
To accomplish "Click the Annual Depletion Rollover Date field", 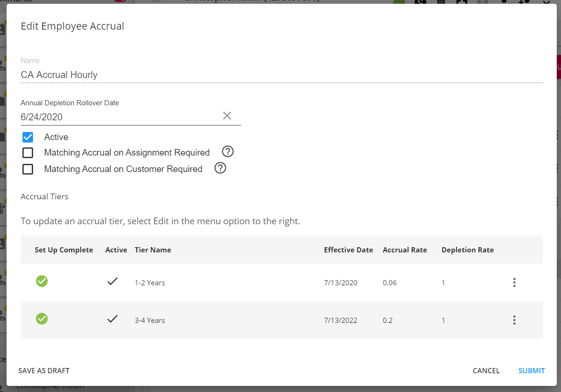I will pos(118,117).
